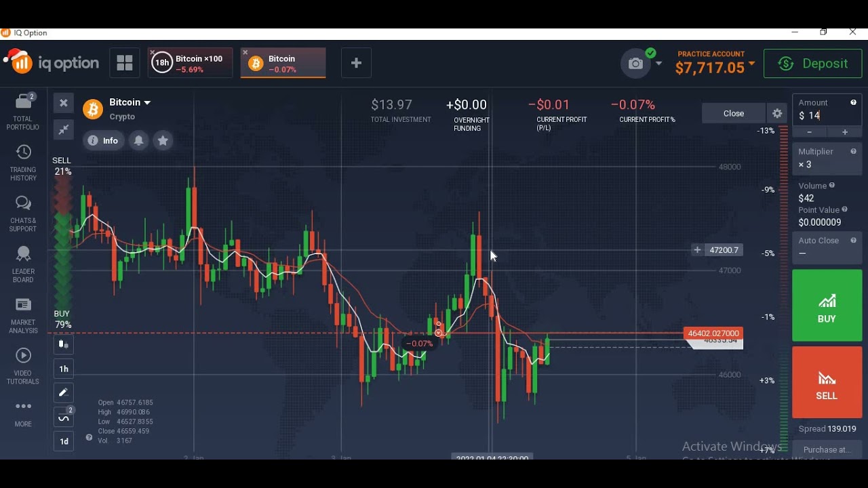Click the position entry marker on chart

(x=439, y=332)
